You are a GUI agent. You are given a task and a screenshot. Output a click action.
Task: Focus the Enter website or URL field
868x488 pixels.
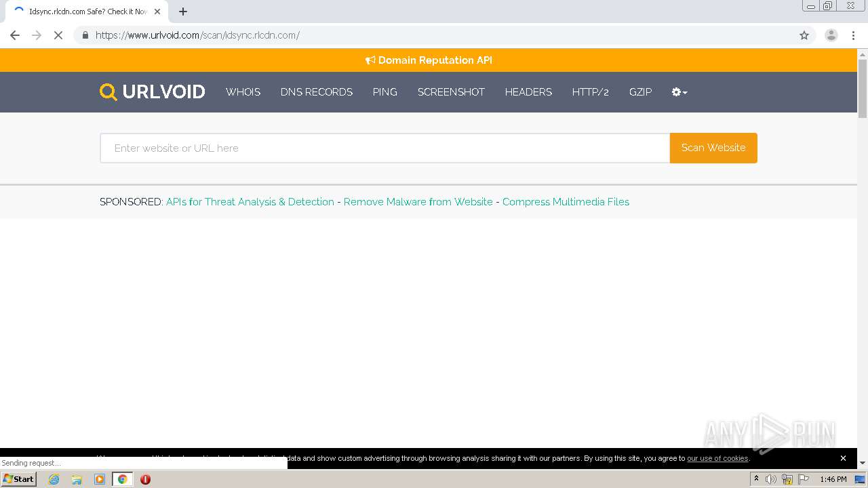coord(385,148)
